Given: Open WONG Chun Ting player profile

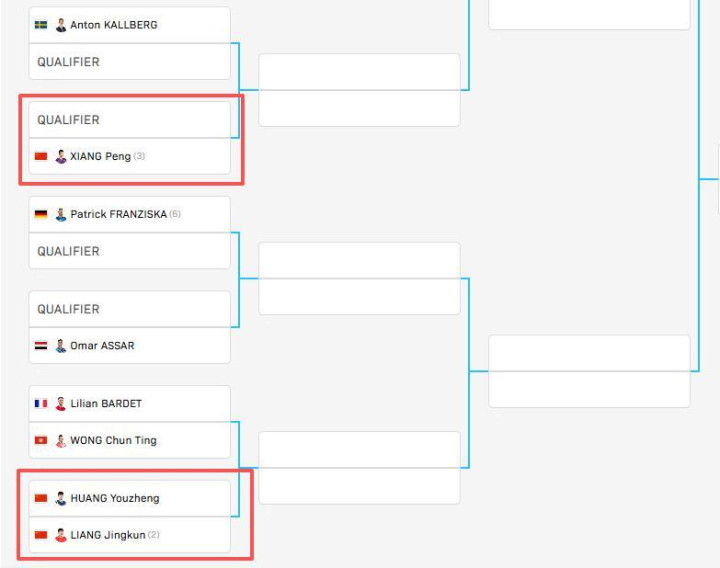Looking at the screenshot, I should coord(113,441).
